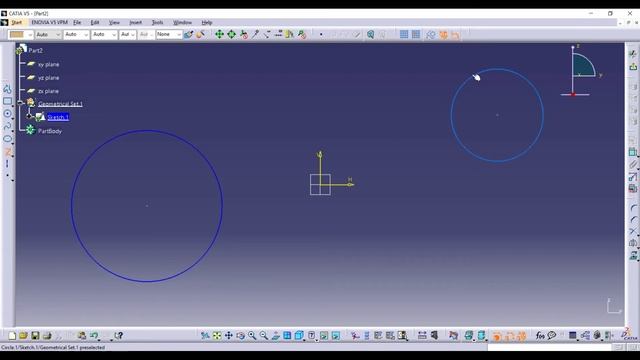Select zx plane in the tree

(x=48, y=91)
